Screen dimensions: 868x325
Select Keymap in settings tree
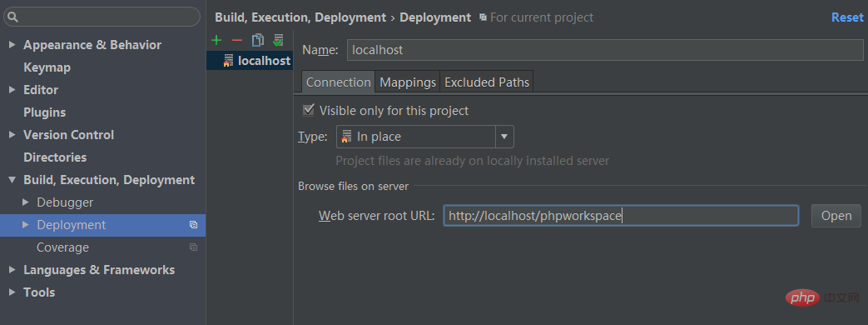47,67
